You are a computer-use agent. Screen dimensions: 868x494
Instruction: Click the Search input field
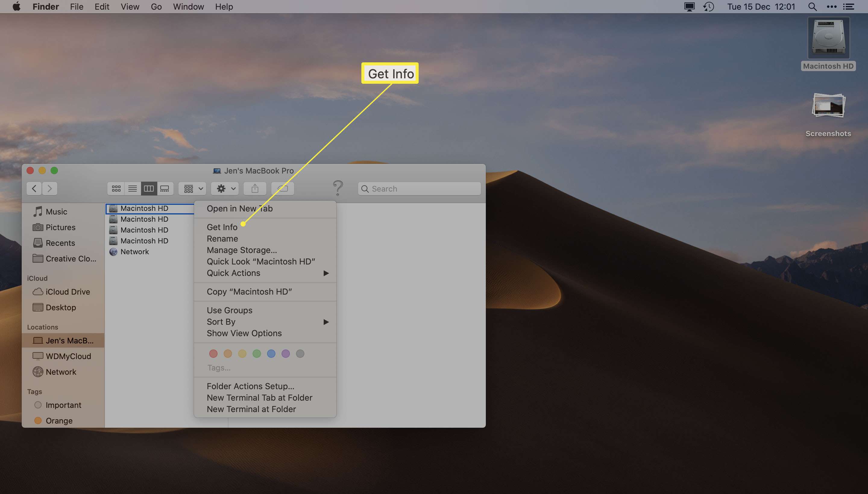[420, 188]
